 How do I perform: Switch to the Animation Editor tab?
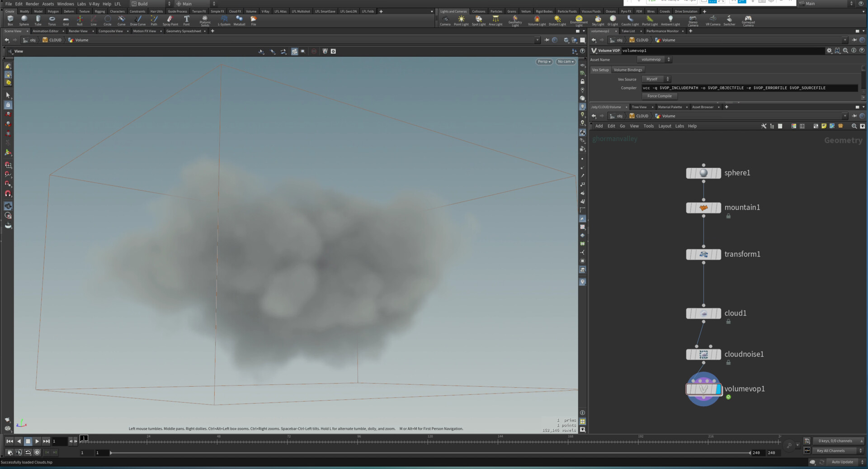click(x=47, y=31)
